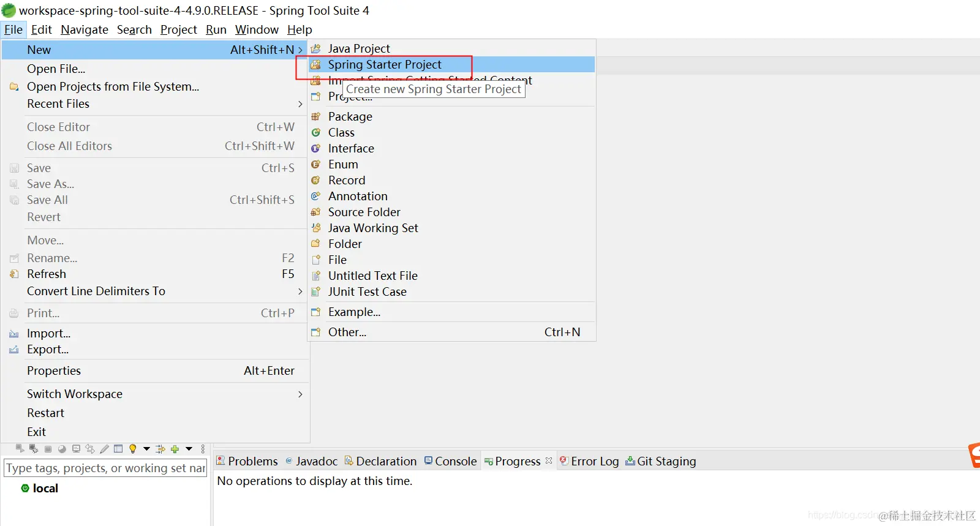Click the green plus add icon in Boot Dashboard

click(x=175, y=449)
